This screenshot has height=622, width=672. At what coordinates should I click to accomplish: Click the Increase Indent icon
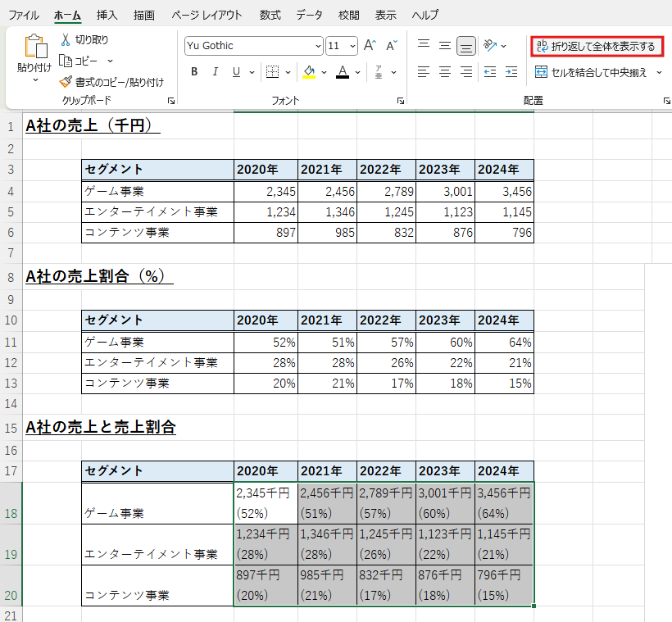point(512,72)
